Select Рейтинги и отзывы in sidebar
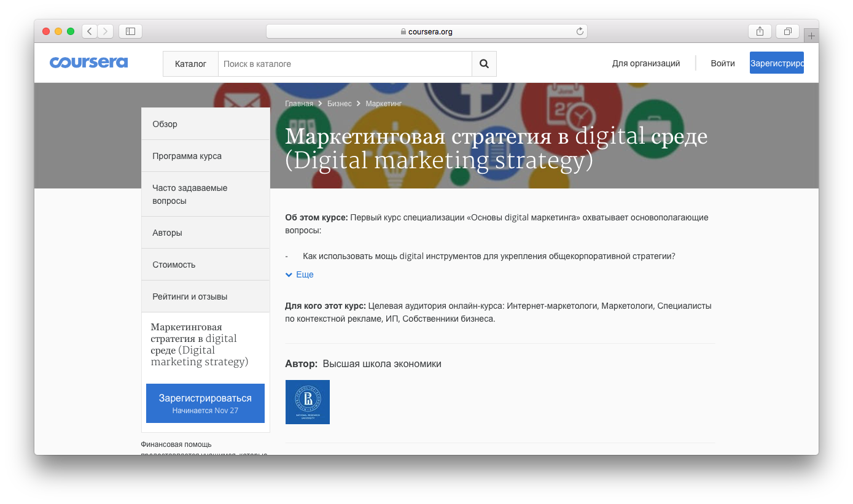 (206, 297)
